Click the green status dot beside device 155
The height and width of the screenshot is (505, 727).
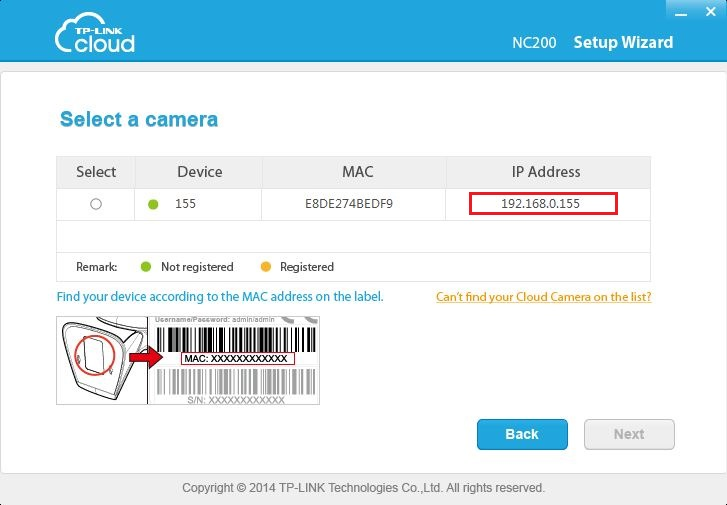(x=153, y=204)
